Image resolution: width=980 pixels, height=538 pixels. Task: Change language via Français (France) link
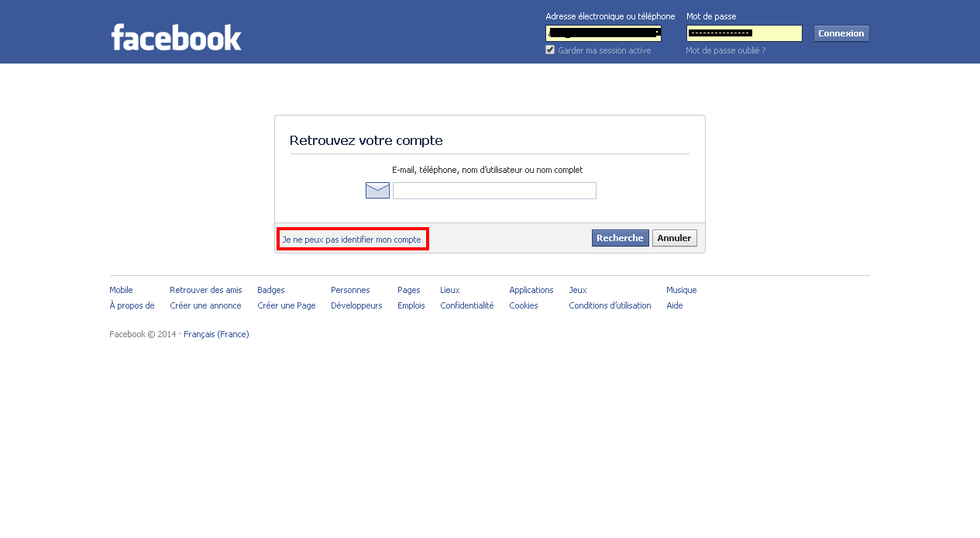(216, 334)
